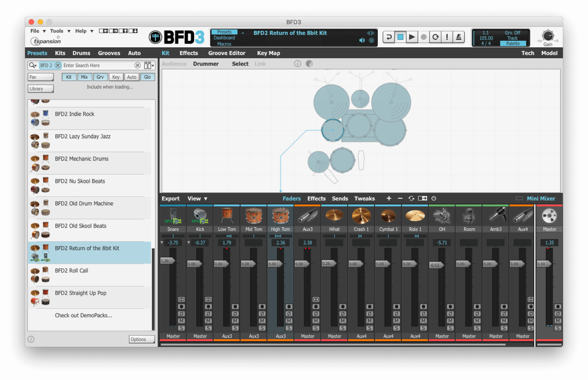Image resolution: width=588 pixels, height=380 pixels.
Task: Switch mixer to the Sends tab
Action: pos(340,199)
